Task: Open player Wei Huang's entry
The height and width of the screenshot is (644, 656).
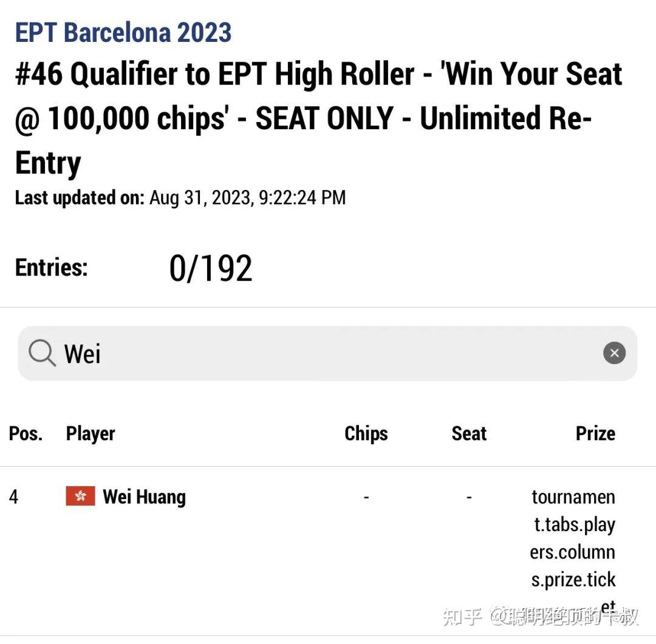Action: (144, 497)
